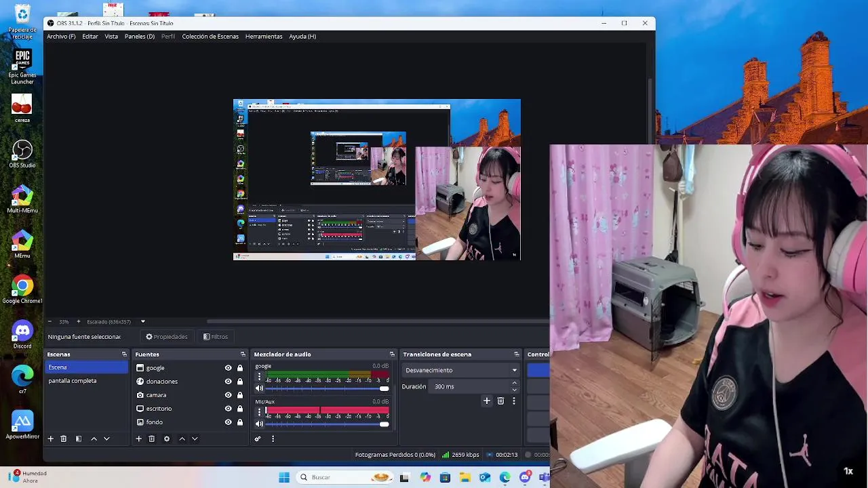868x488 pixels.
Task: Remove selected source with Fuentes trash icon
Action: pos(152,439)
